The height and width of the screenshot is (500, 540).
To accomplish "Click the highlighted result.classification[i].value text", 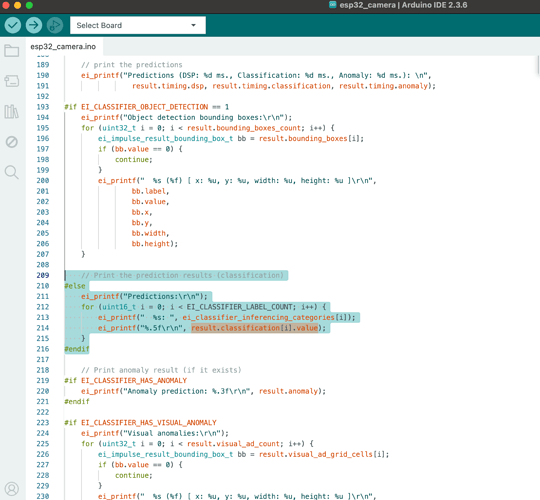I will click(x=255, y=328).
